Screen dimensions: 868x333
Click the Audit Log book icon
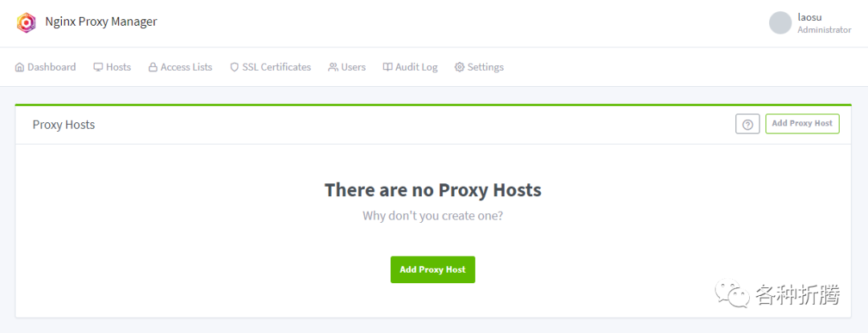point(387,68)
